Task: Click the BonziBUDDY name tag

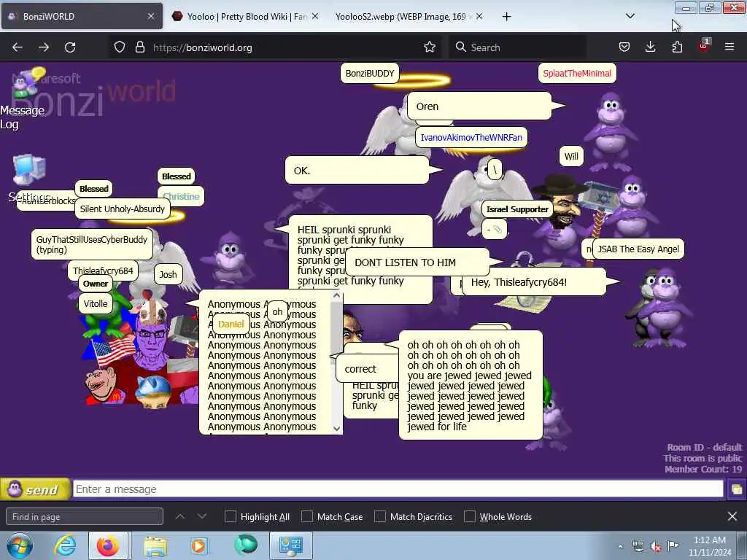Action: tap(370, 74)
